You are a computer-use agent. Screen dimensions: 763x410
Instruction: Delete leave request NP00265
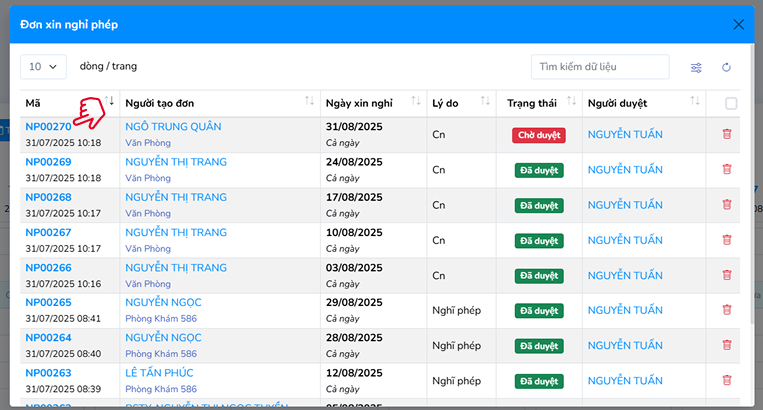[726, 310]
